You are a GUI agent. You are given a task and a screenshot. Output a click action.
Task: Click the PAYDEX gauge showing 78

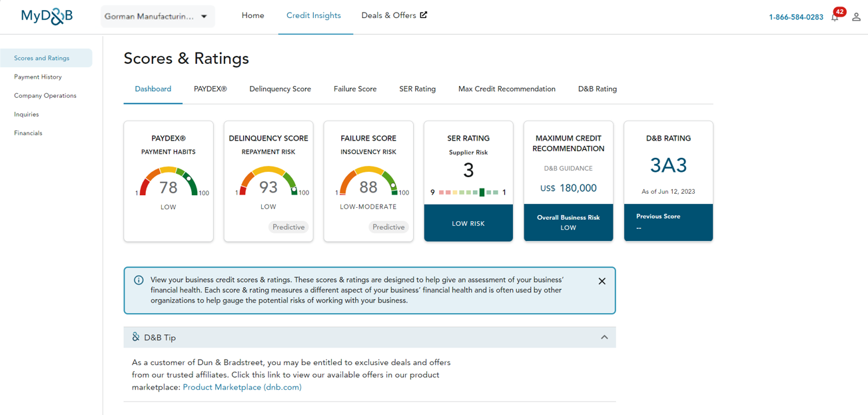169,182
